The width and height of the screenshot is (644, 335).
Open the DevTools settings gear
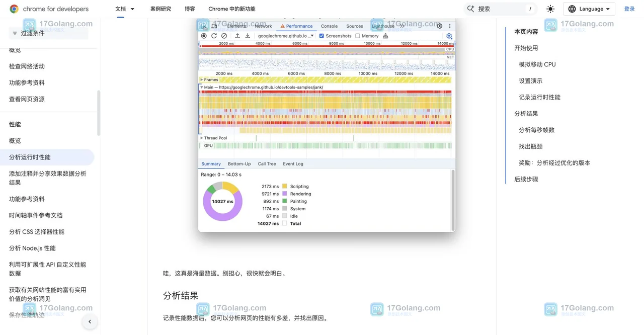point(439,26)
